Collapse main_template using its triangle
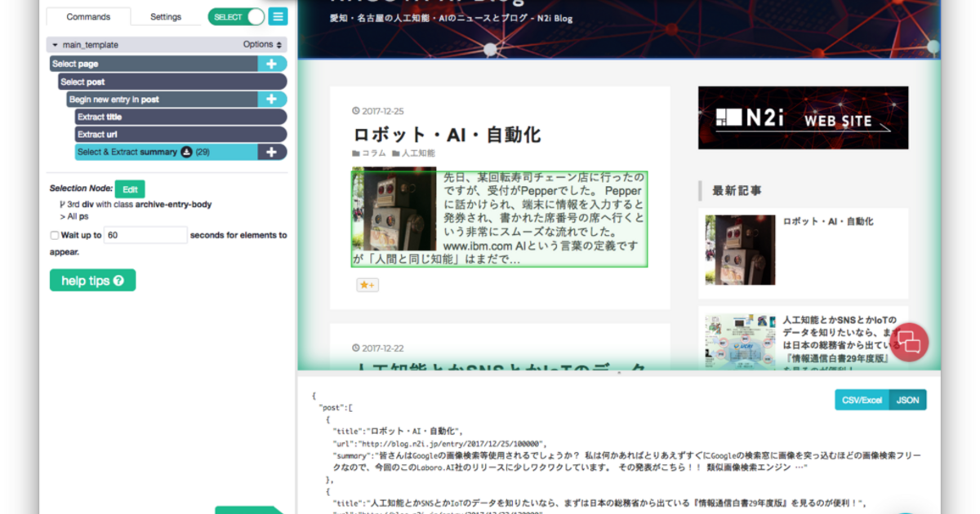Viewport: 980px width, 514px height. click(x=56, y=44)
